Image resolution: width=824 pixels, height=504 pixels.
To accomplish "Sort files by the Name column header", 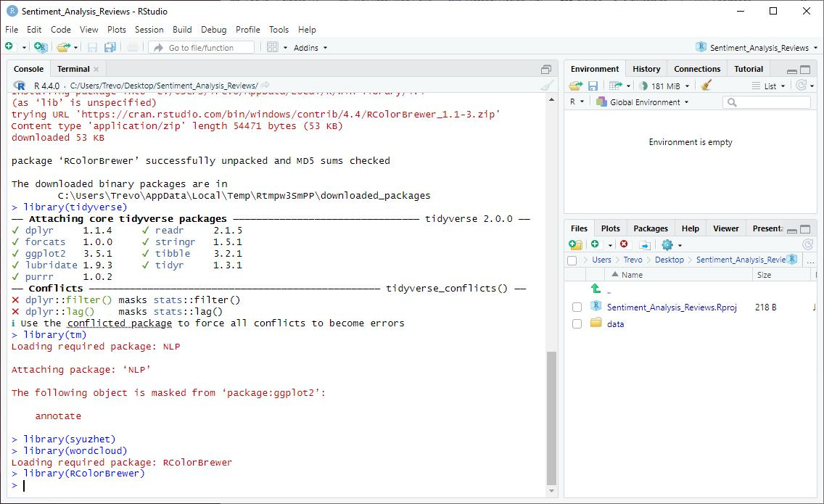I will click(x=678, y=275).
